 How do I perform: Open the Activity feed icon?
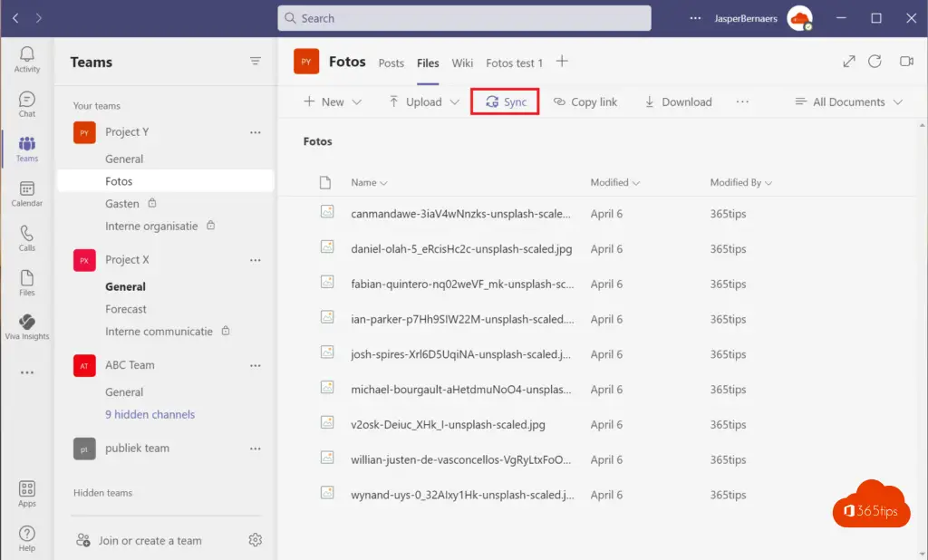pyautogui.click(x=27, y=60)
